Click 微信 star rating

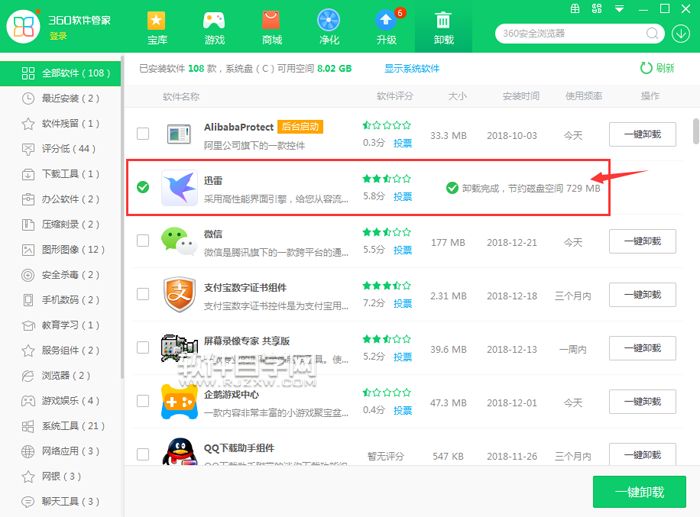pyautogui.click(x=387, y=232)
